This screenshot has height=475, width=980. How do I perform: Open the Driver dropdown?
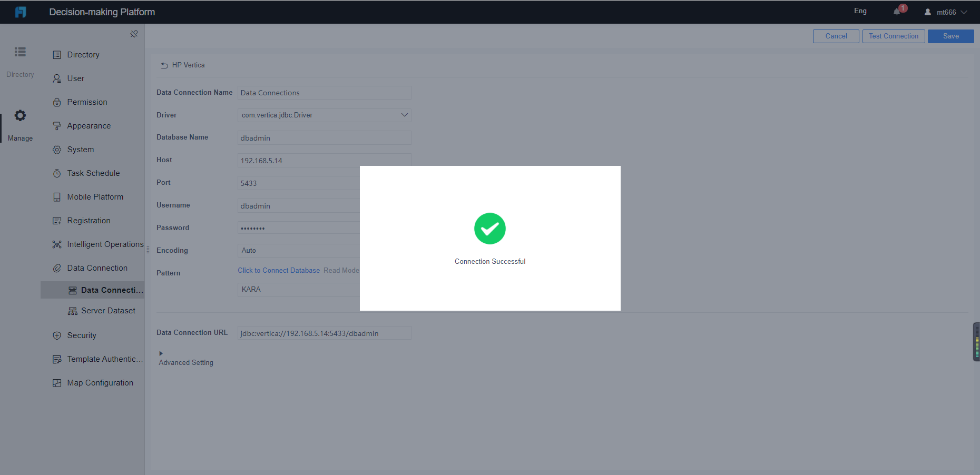[x=404, y=115]
